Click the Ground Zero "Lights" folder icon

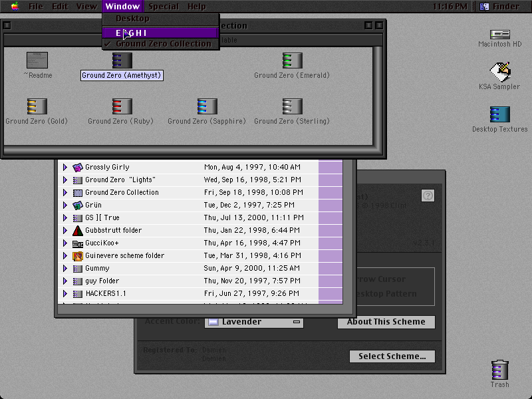(x=78, y=180)
